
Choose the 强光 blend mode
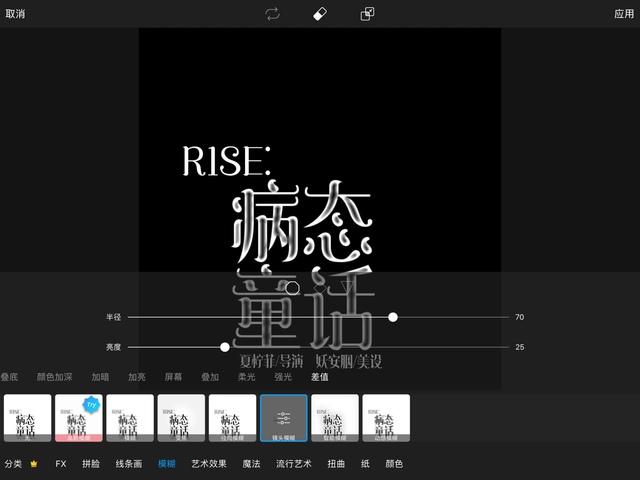click(283, 377)
